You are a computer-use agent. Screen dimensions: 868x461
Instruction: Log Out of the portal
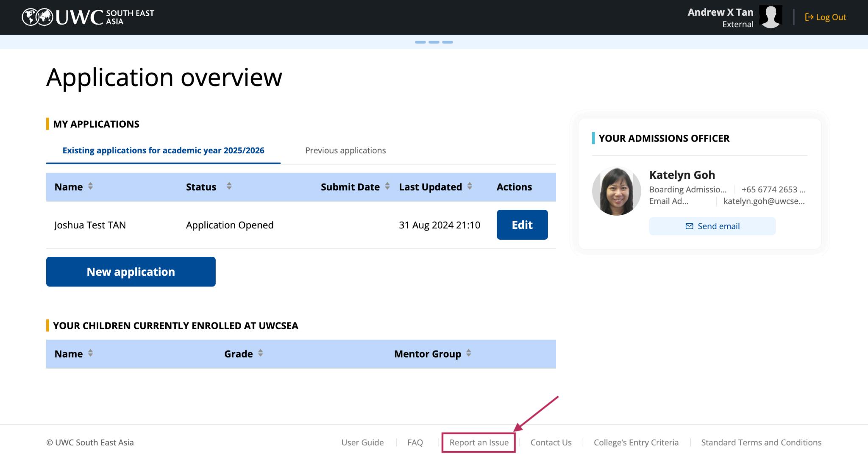826,17
